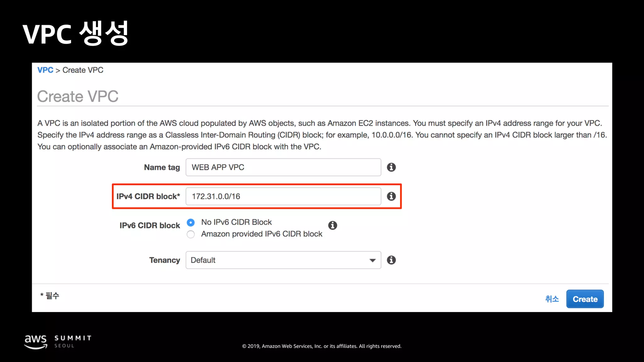The width and height of the screenshot is (644, 362).
Task: Click the IPv6 CIDR block info icon
Action: 332,225
